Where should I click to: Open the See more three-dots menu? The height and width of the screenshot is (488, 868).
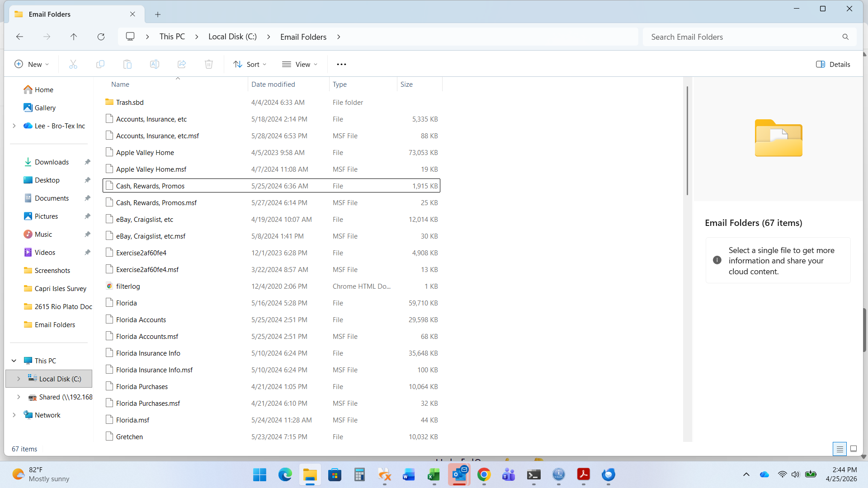tap(341, 64)
